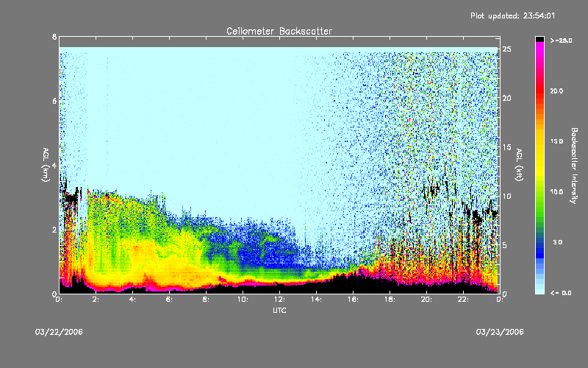Click the Plot updated 23:54:01 timestamp
The height and width of the screenshot is (368, 588).
[x=523, y=15]
